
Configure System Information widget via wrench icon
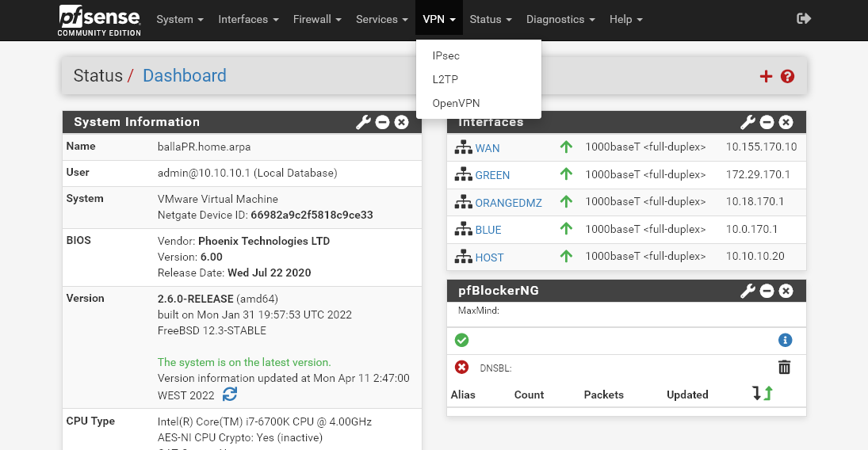363,122
